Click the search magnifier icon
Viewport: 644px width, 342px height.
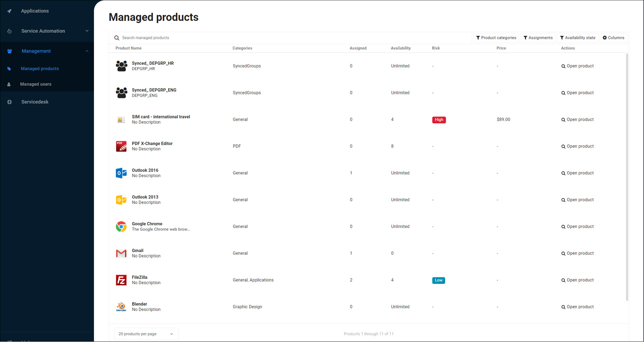pyautogui.click(x=117, y=38)
